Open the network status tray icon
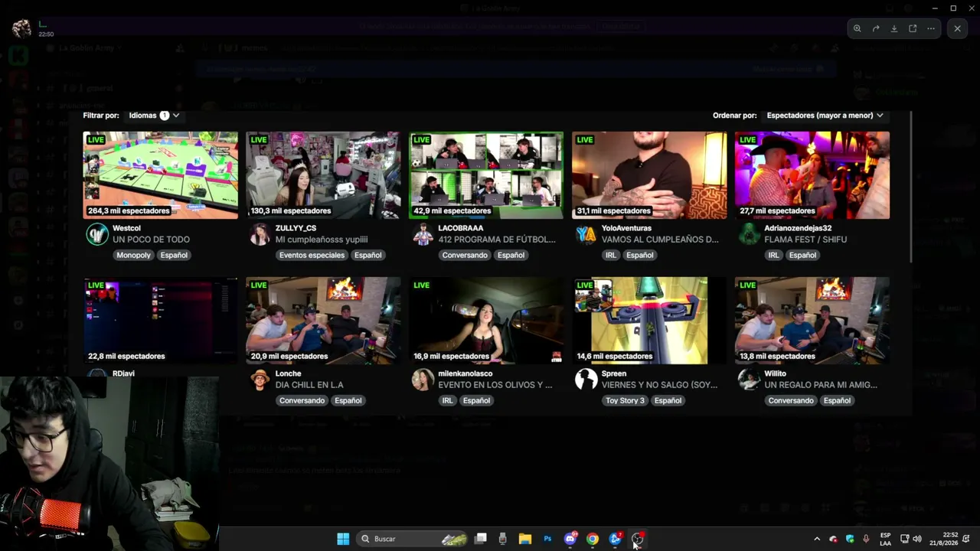 [x=904, y=539]
